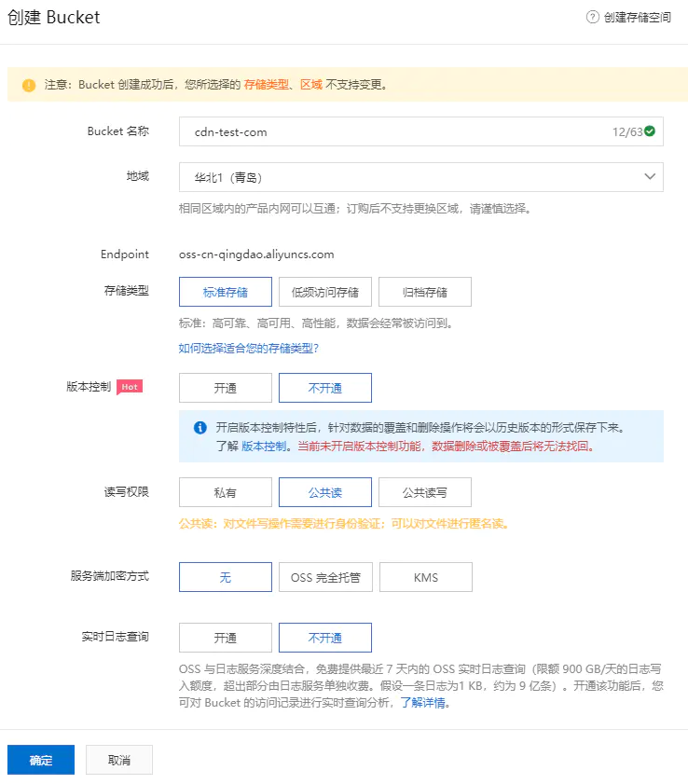Click the Hot badge beside 版本控制
This screenshot has width=688, height=784.
coord(130,387)
